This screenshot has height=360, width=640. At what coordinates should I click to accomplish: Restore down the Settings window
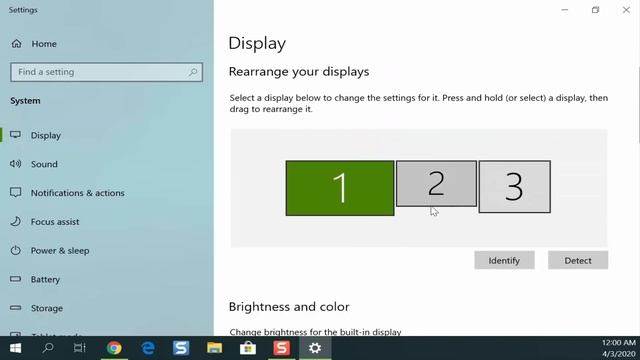(x=596, y=10)
